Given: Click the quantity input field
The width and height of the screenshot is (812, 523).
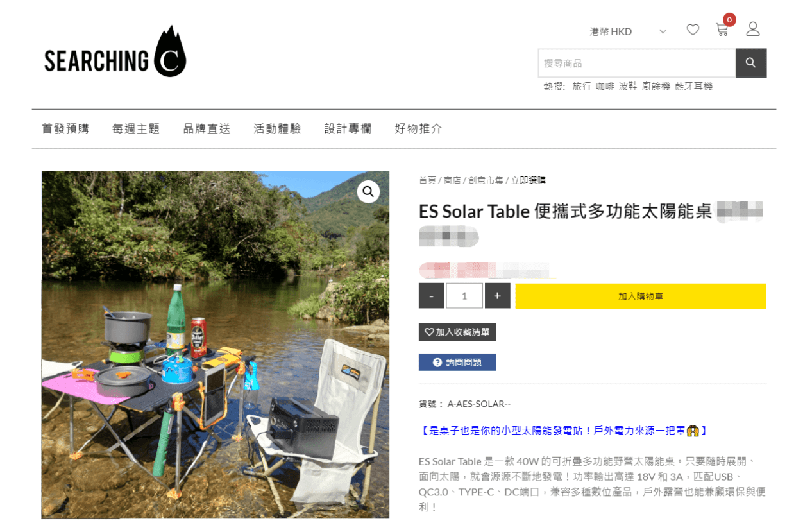Looking at the screenshot, I should tap(464, 296).
